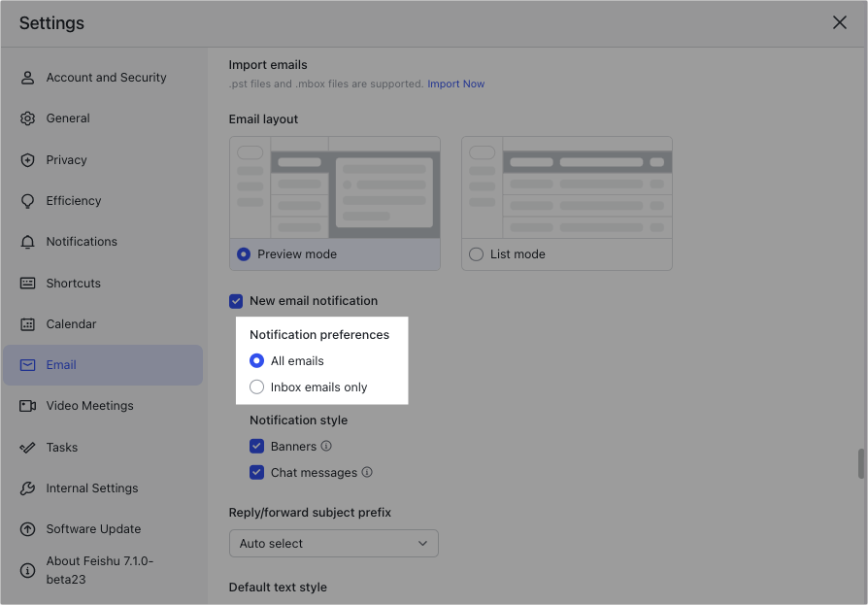Uncheck New email notification checkbox
Screen dimensions: 868x605
(236, 301)
